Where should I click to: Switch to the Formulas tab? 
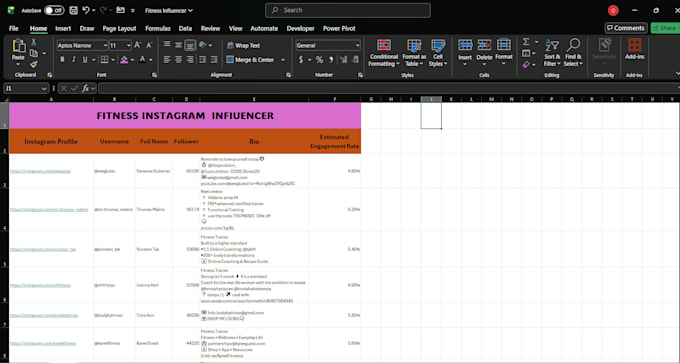coord(157,28)
